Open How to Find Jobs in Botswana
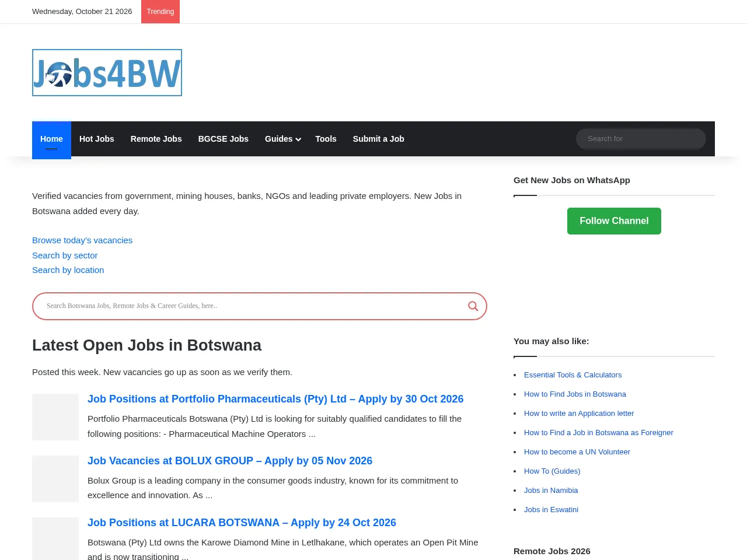747x560 pixels. point(575,394)
